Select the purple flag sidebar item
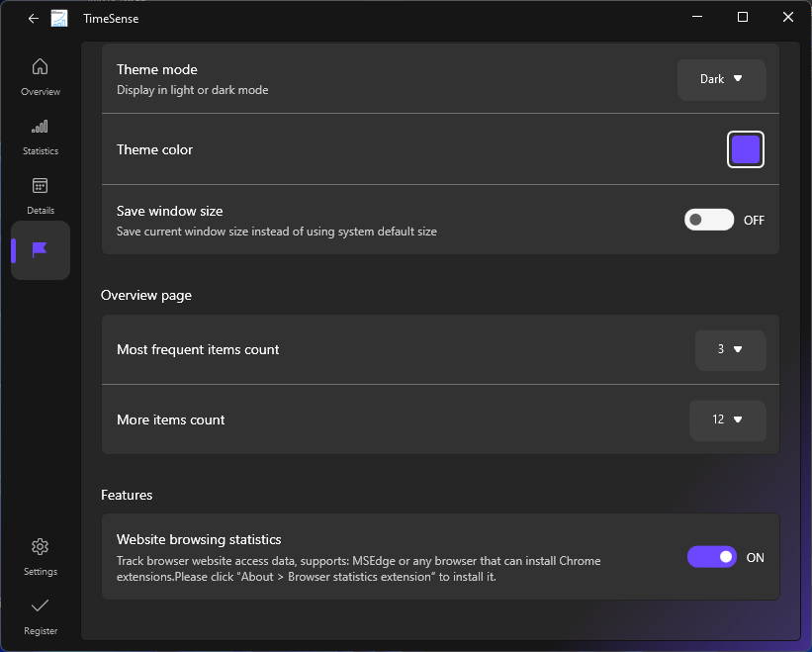Image resolution: width=812 pixels, height=652 pixels. [x=41, y=250]
